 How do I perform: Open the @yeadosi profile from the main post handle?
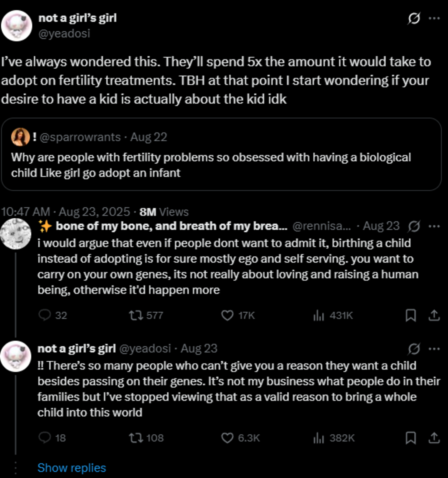pos(64,33)
